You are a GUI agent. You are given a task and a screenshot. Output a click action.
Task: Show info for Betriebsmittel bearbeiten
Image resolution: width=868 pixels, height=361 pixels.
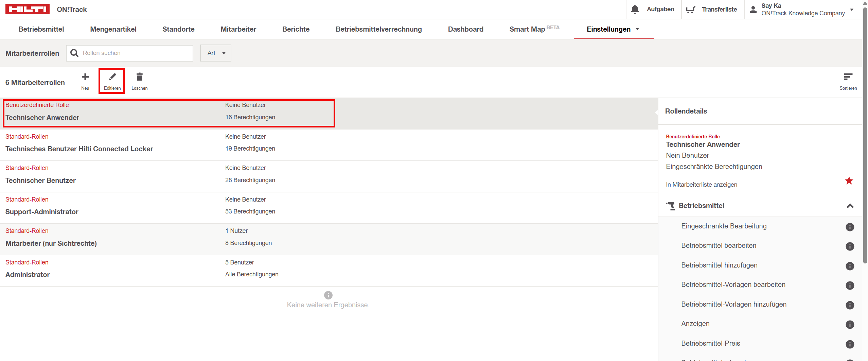click(x=850, y=246)
